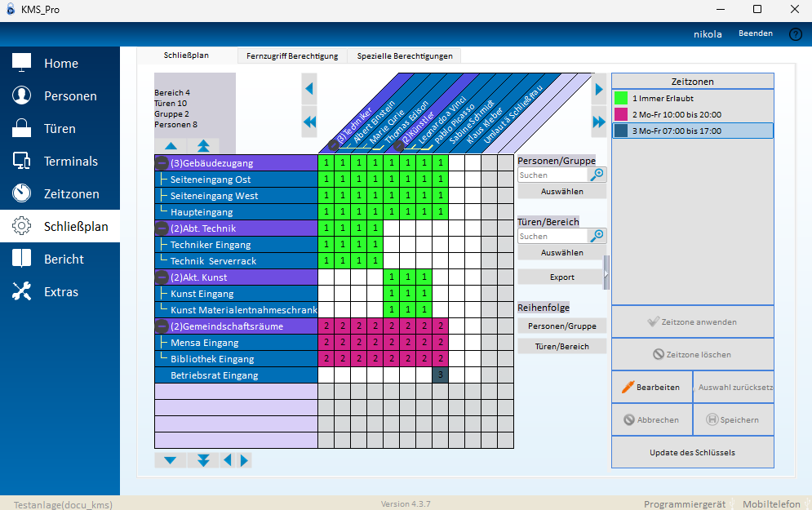Click search magnifier for Personen/Gruppe
The width and height of the screenshot is (812, 510).
point(597,175)
